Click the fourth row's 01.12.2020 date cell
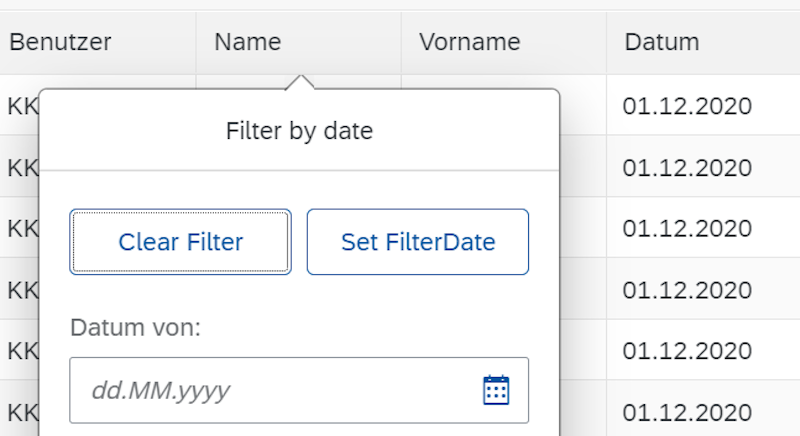 point(686,289)
